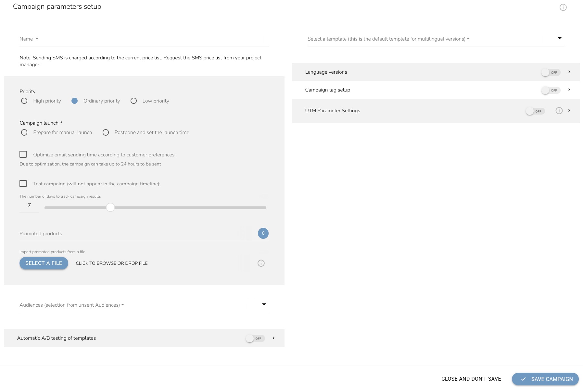Click the Save Campaign button
Screen dimensions: 583x392
545,379
